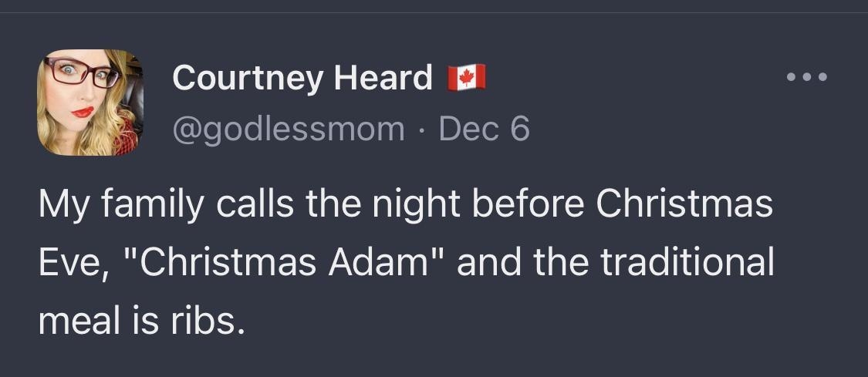Screen dimensions: 868x377
Task: Click the red glasses in the avatar
Action: [x=79, y=73]
